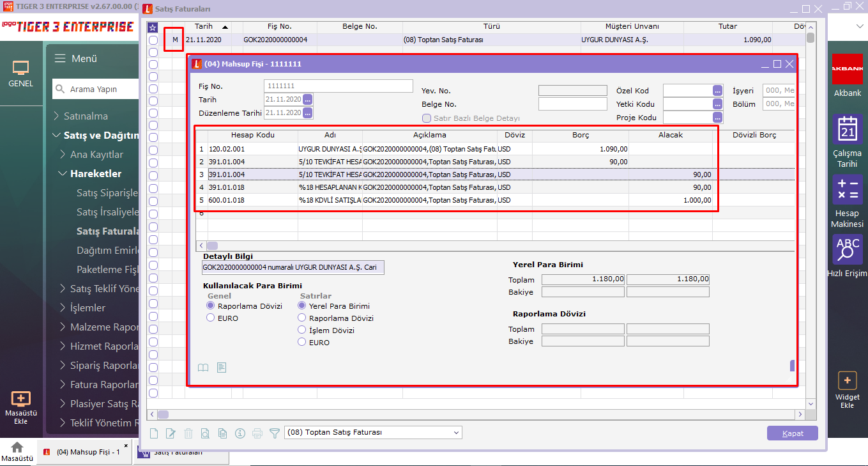Open the Yetki Kodu lookup ellipsis button

coord(717,104)
